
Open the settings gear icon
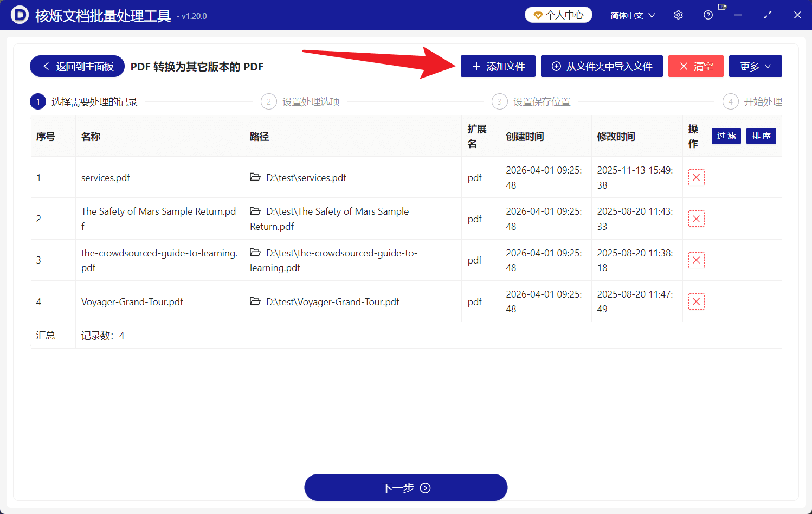(678, 15)
